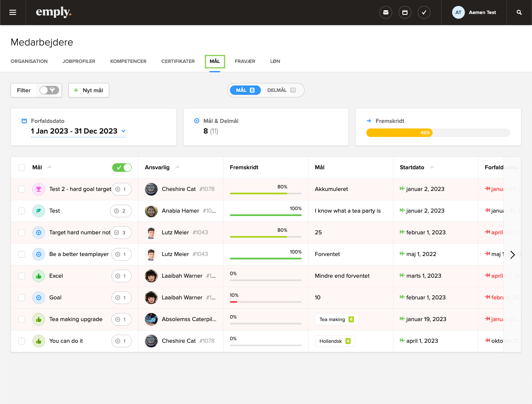The image size is (532, 404).
Task: Click the trophy icon beside 'Test 2 - hard goal target'
Action: tap(38, 189)
